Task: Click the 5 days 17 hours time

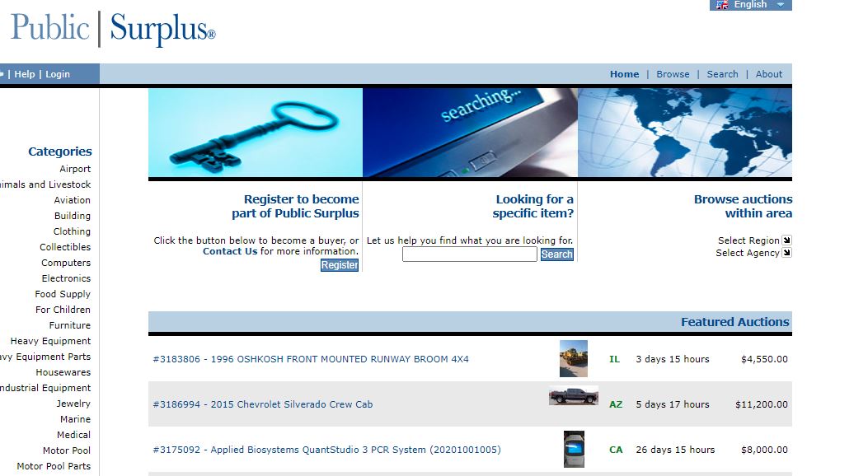Action: pyautogui.click(x=673, y=404)
